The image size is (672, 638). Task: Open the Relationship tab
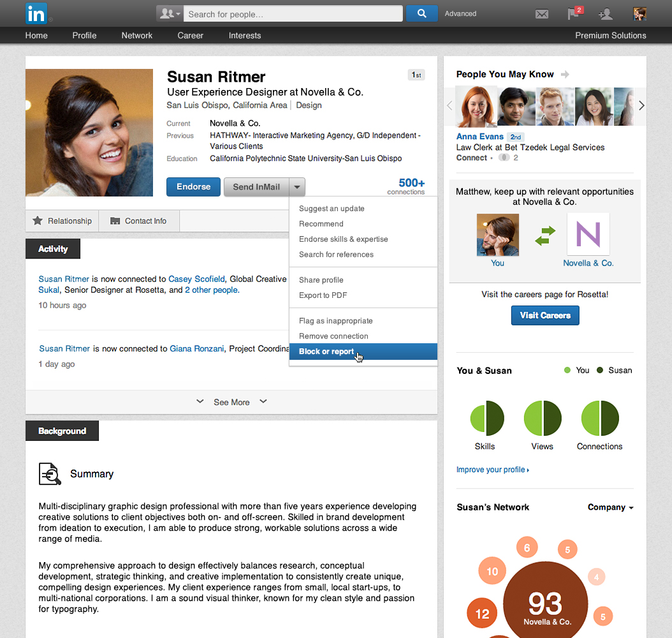(62, 221)
